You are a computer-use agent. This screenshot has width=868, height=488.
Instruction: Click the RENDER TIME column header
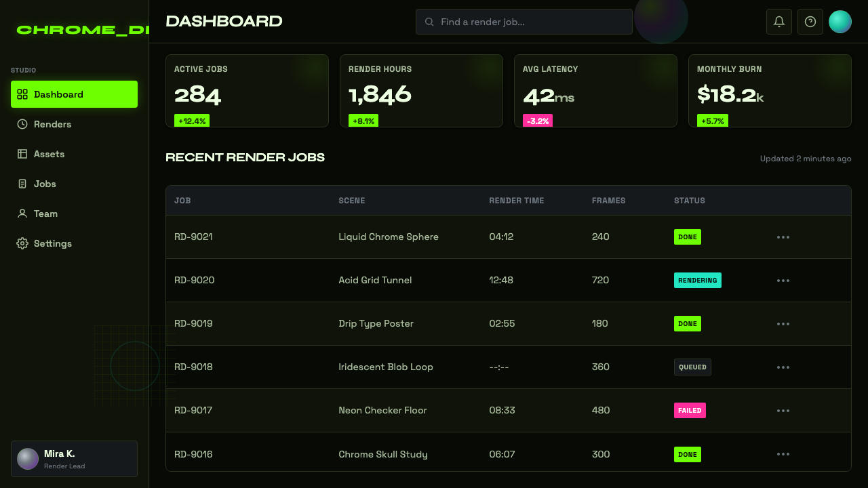(517, 201)
